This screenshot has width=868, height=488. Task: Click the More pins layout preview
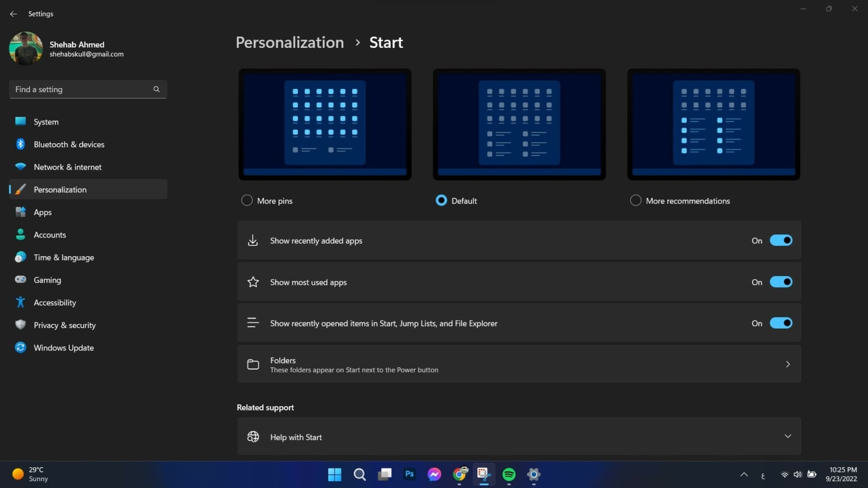click(x=325, y=124)
